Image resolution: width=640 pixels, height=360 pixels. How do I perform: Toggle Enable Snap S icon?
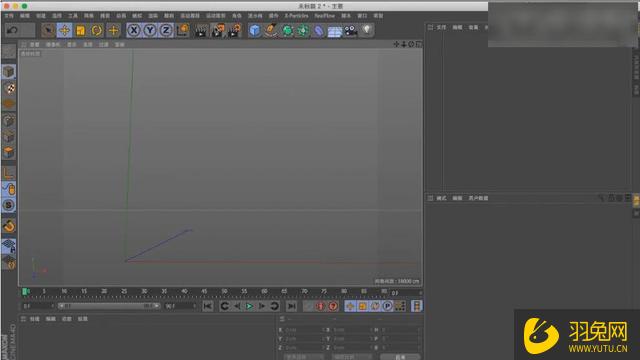tap(9, 205)
